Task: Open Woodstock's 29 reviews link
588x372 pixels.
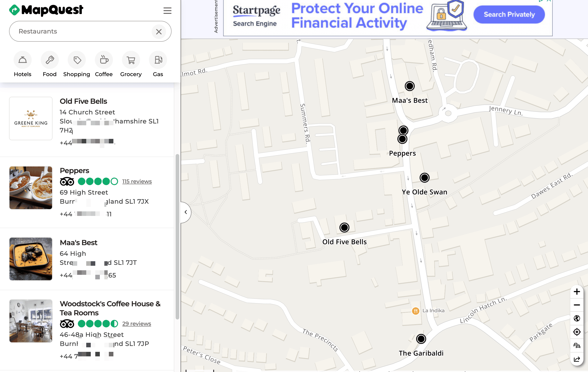Action: point(136,324)
